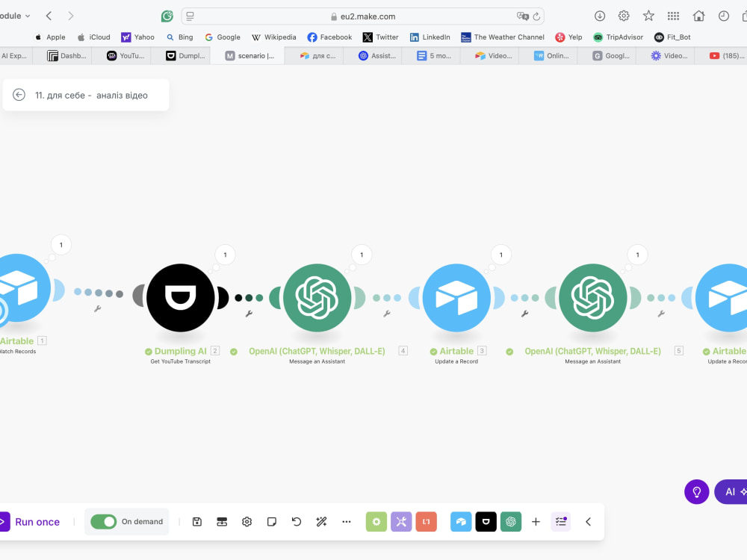This screenshot has height=560, width=747.
Task: Switch to the Assist... tab
Action: tap(378, 56)
